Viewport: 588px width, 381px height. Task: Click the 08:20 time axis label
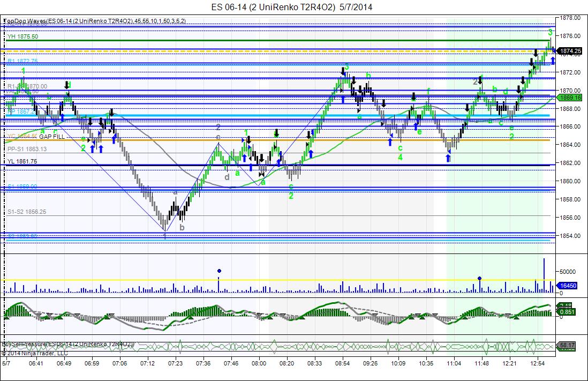[287, 363]
